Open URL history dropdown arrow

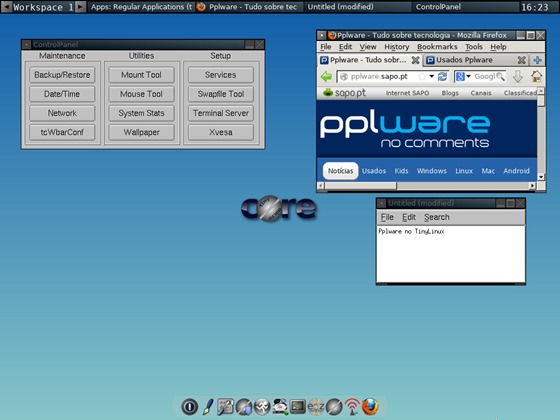pos(431,76)
